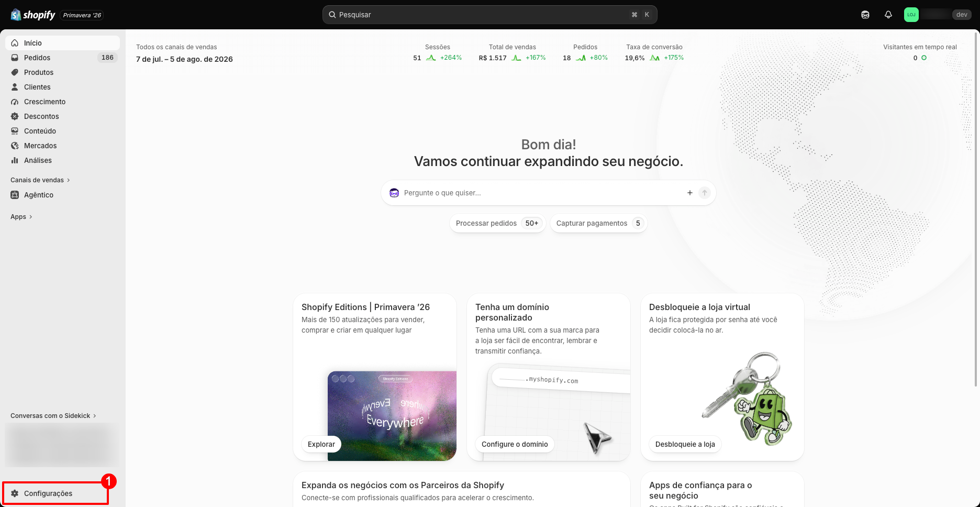Viewport: 980px width, 507px height.
Task: Click the Shopify logo in the top bar
Action: coord(33,15)
